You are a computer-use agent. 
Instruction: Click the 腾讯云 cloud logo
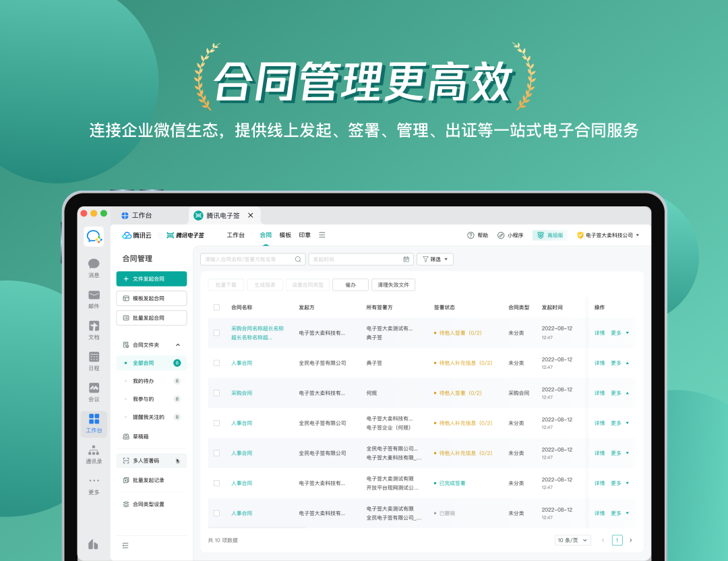[x=137, y=235]
